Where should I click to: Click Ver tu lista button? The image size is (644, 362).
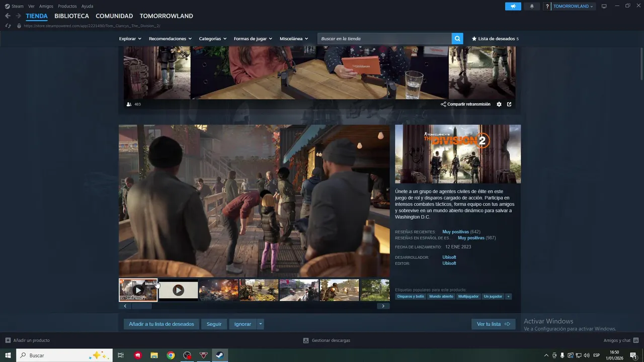click(493, 324)
